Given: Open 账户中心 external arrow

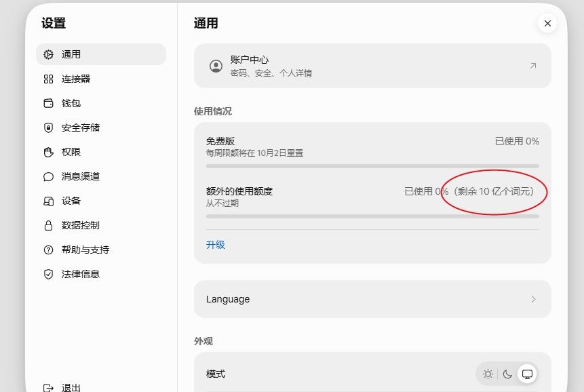Looking at the screenshot, I should click(x=533, y=66).
